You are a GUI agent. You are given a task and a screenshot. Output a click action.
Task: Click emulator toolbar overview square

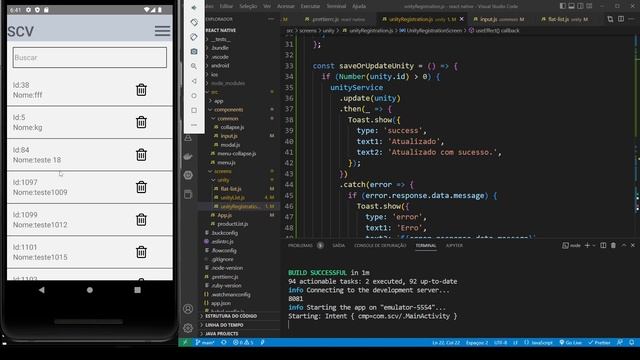(x=194, y=110)
